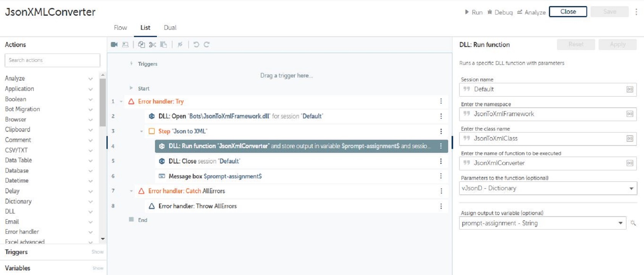Click wand icon beside output variable
Screen dimensions: 644x275
click(633, 223)
